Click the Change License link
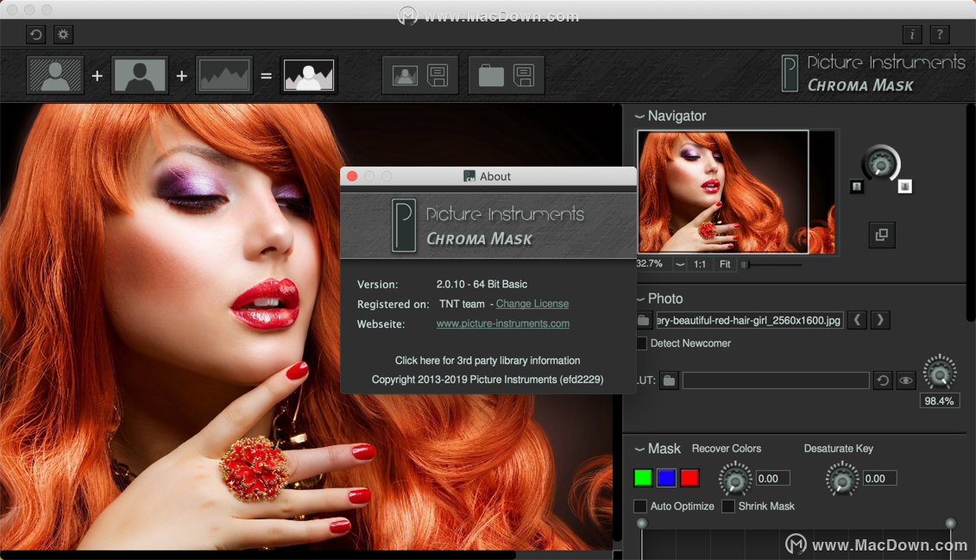The width and height of the screenshot is (976, 560). pyautogui.click(x=532, y=304)
